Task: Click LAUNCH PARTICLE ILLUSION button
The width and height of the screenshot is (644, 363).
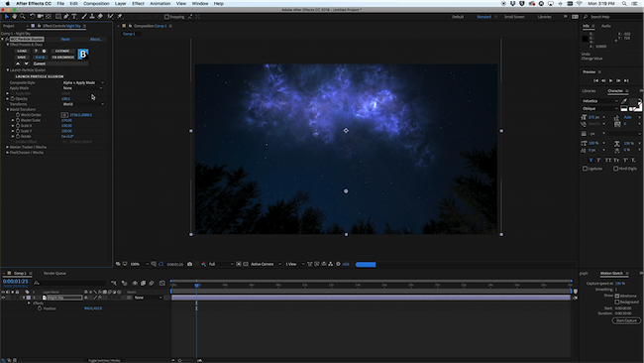Action: tap(40, 76)
